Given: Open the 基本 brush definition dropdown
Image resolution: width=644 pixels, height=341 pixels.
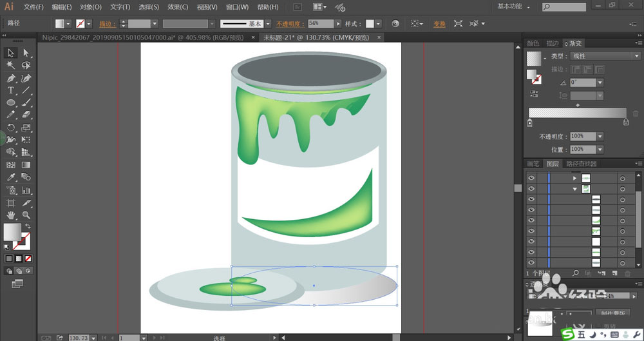Looking at the screenshot, I should (x=268, y=24).
